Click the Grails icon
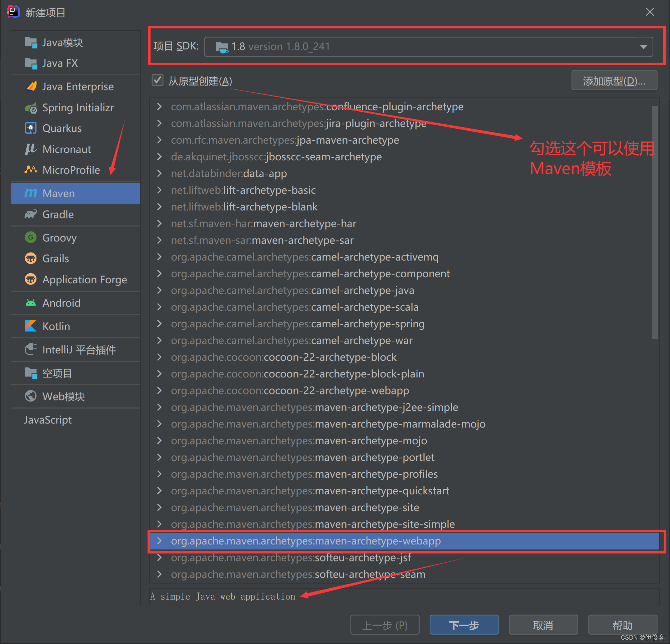This screenshot has width=670, height=644. click(31, 258)
